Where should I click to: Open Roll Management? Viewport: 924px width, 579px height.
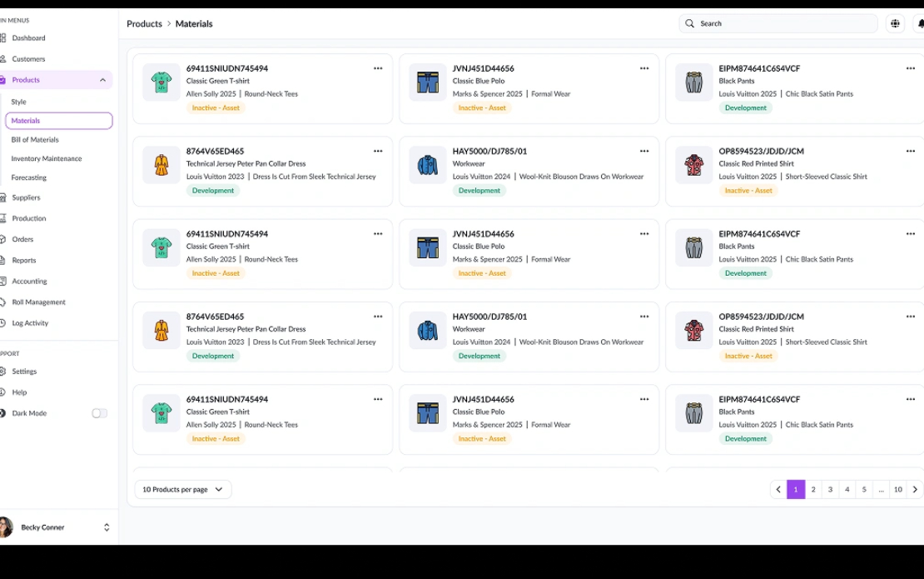point(39,302)
